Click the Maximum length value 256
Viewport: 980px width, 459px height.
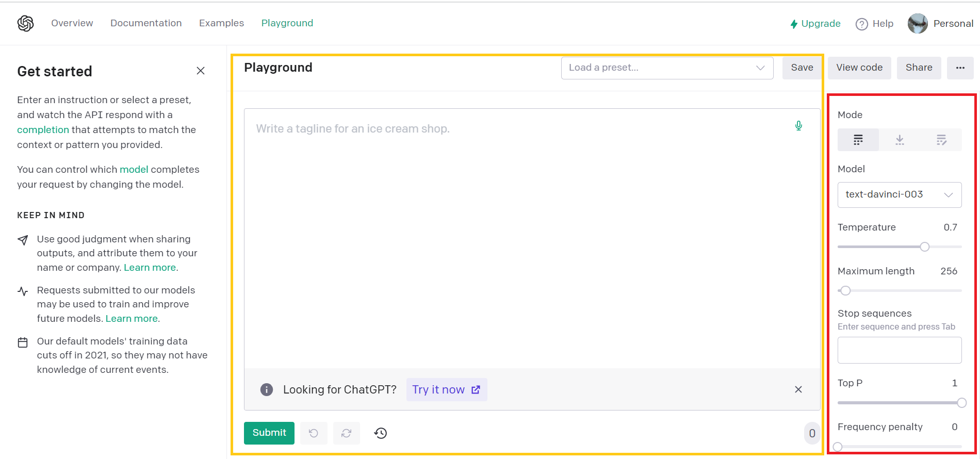point(949,271)
